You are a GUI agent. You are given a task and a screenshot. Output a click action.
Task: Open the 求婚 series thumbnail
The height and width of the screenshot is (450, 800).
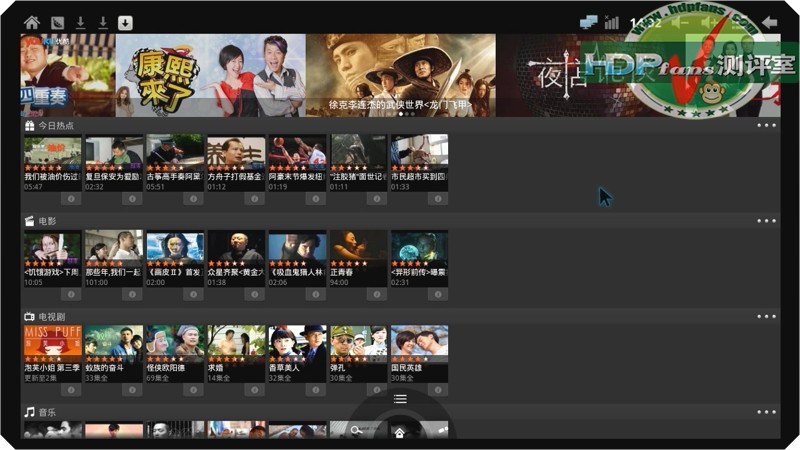pyautogui.click(x=236, y=343)
